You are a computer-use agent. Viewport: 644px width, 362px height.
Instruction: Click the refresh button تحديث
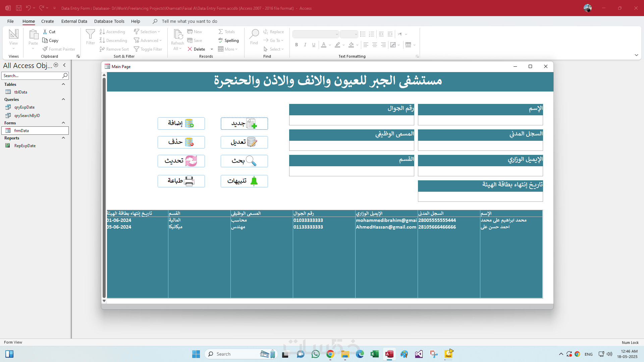181,161
